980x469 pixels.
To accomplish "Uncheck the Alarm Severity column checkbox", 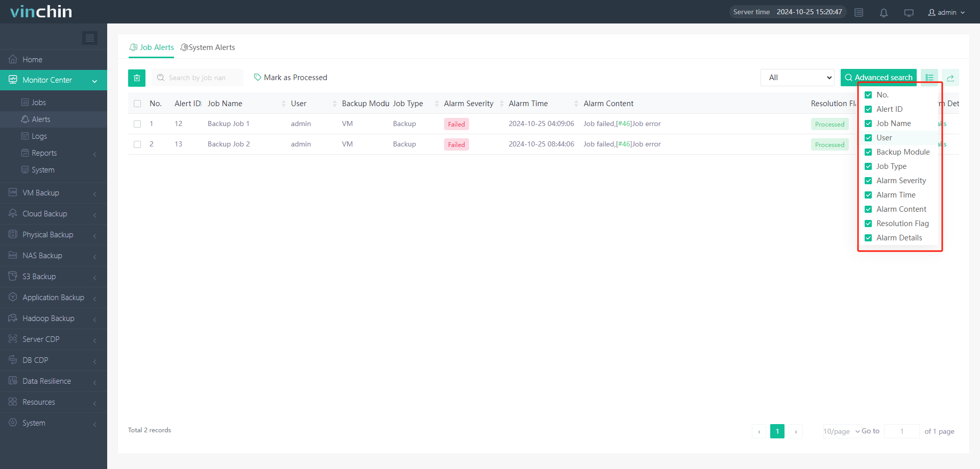I will pos(868,181).
